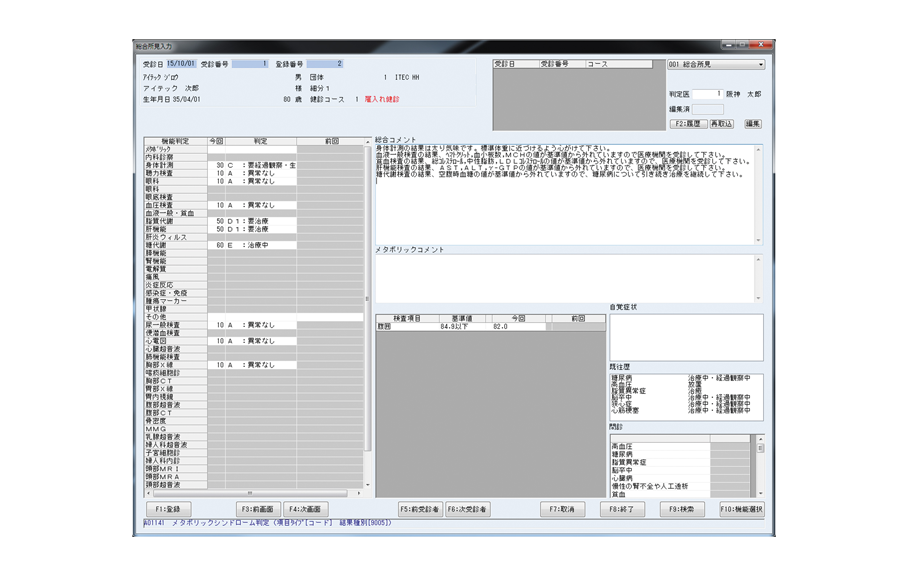The width and height of the screenshot is (920, 568).
Task: Load previous examinee with F5:前受診者
Action: pyautogui.click(x=420, y=509)
